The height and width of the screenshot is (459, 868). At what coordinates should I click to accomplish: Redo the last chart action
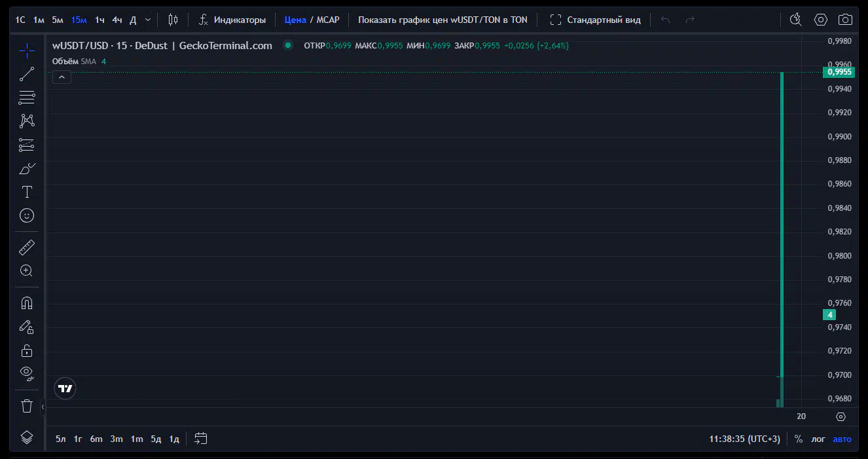pos(690,20)
